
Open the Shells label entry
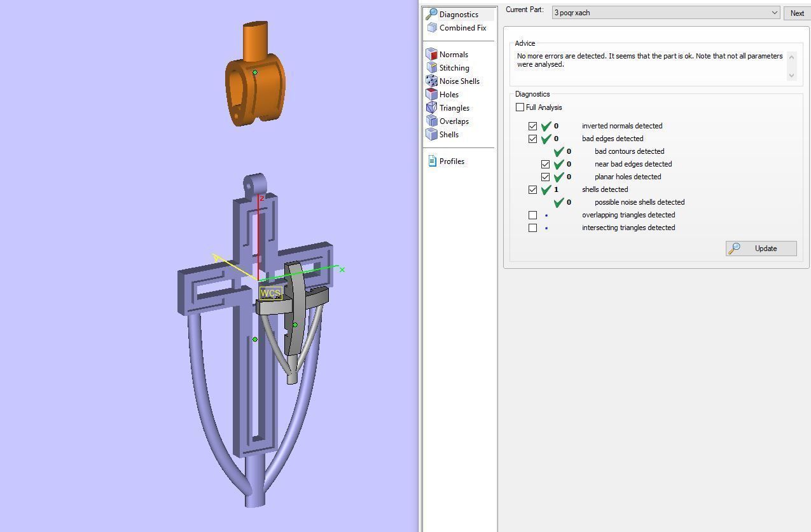pyautogui.click(x=448, y=135)
